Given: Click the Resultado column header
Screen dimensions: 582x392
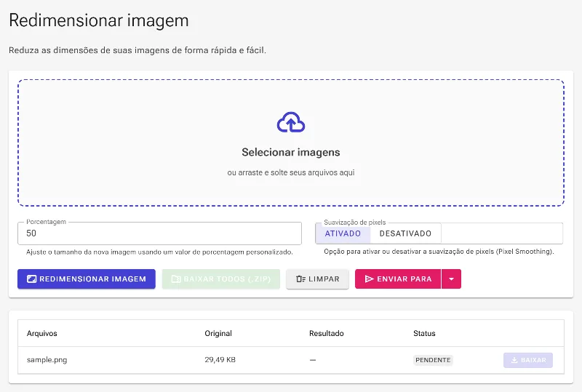Looking at the screenshot, I should pos(326,333).
